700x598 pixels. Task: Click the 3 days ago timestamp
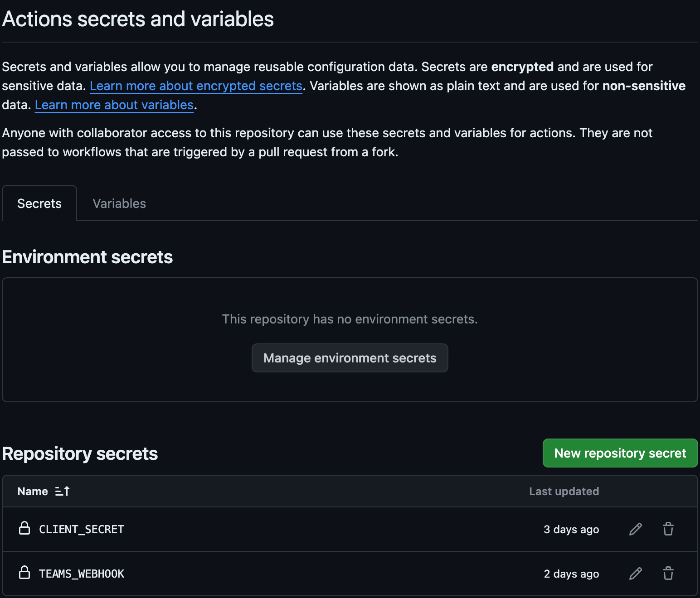571,529
